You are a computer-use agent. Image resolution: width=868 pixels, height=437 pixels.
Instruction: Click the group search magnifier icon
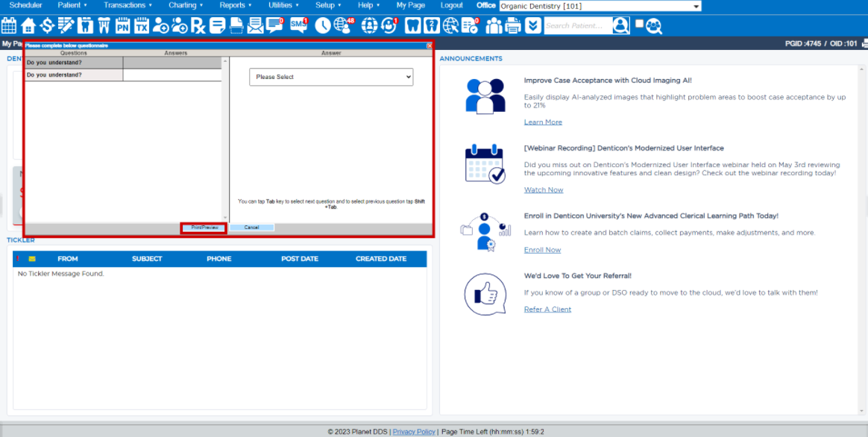pyautogui.click(x=654, y=25)
